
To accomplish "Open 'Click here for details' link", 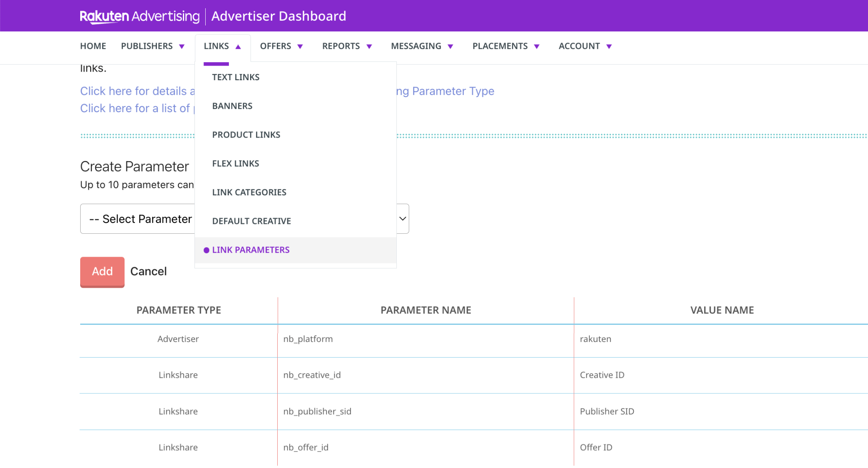I will tap(138, 91).
